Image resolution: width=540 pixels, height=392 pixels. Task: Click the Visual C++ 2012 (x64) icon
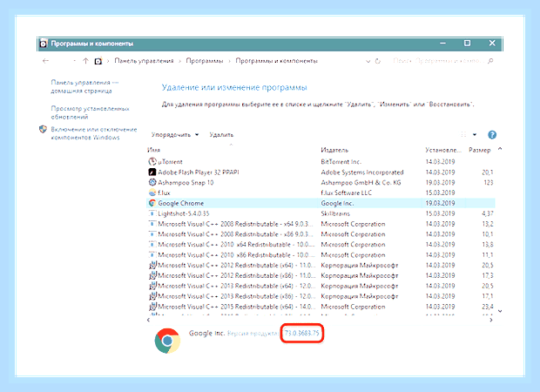(x=152, y=265)
